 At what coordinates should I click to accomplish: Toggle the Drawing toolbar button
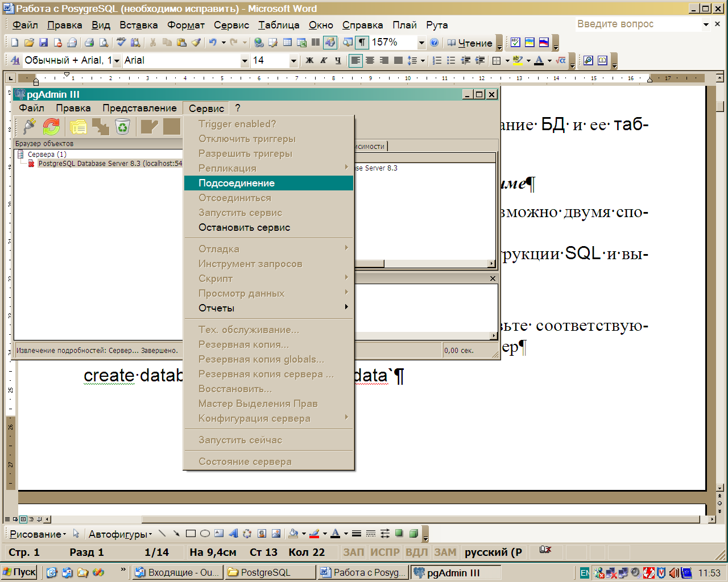click(330, 43)
